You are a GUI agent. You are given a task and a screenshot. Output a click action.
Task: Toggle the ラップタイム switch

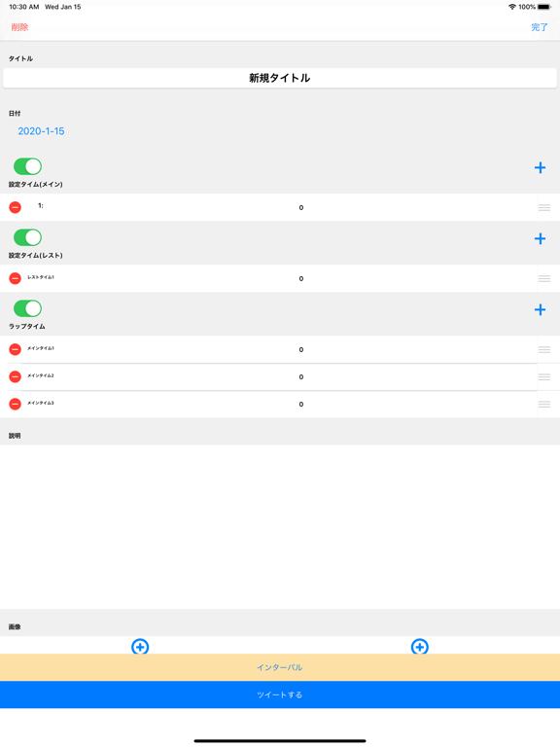(x=27, y=308)
